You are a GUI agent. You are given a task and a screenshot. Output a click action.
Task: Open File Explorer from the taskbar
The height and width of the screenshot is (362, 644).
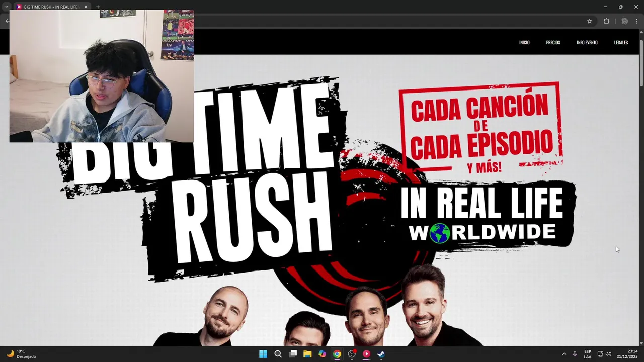(x=307, y=354)
